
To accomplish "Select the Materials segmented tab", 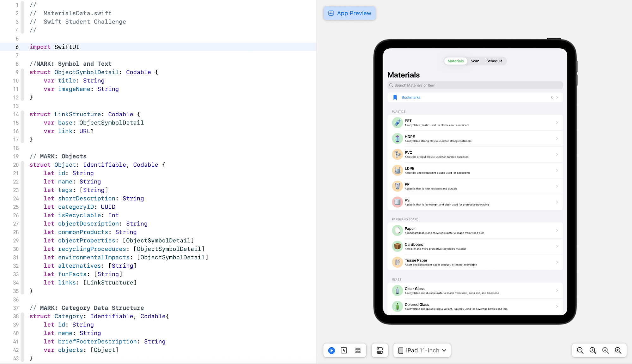I will 456,61.
